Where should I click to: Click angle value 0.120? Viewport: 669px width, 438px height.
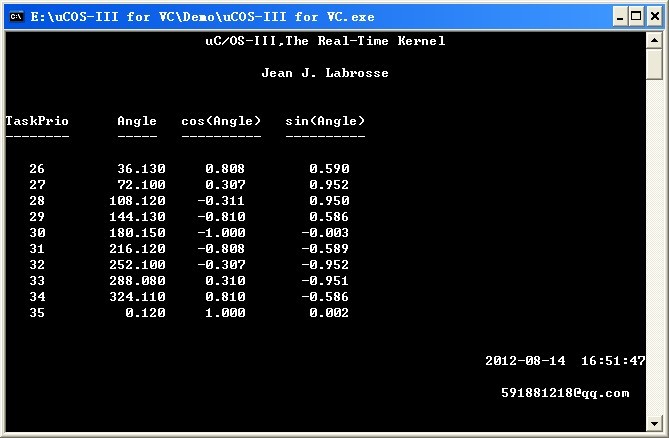[x=145, y=313]
